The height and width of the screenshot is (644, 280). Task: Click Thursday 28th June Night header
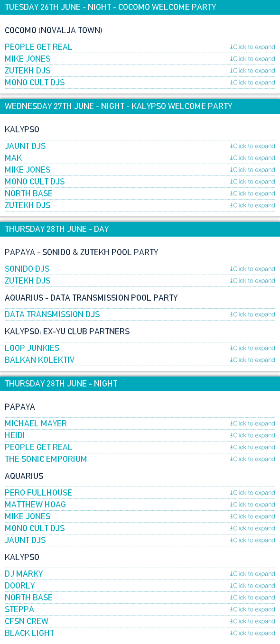(x=140, y=384)
